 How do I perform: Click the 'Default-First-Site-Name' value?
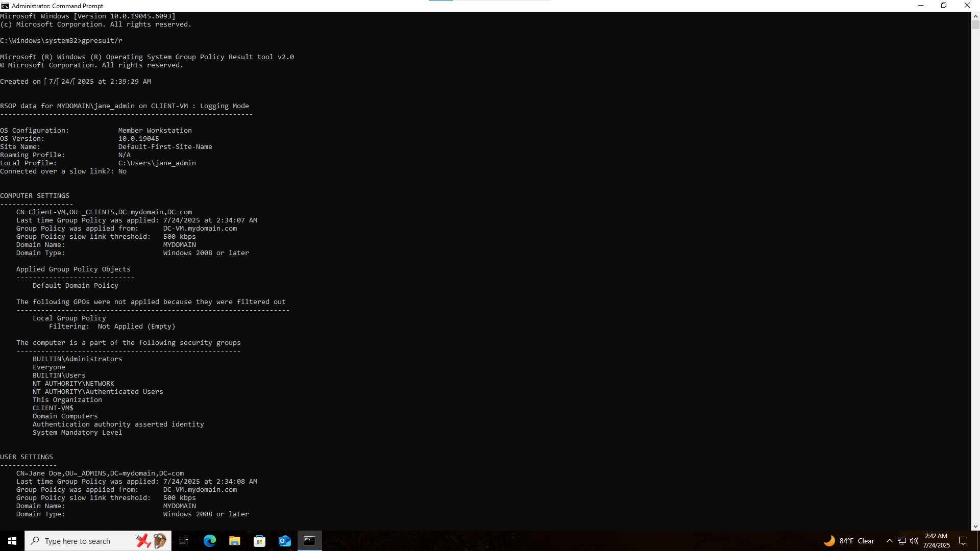coord(165,146)
